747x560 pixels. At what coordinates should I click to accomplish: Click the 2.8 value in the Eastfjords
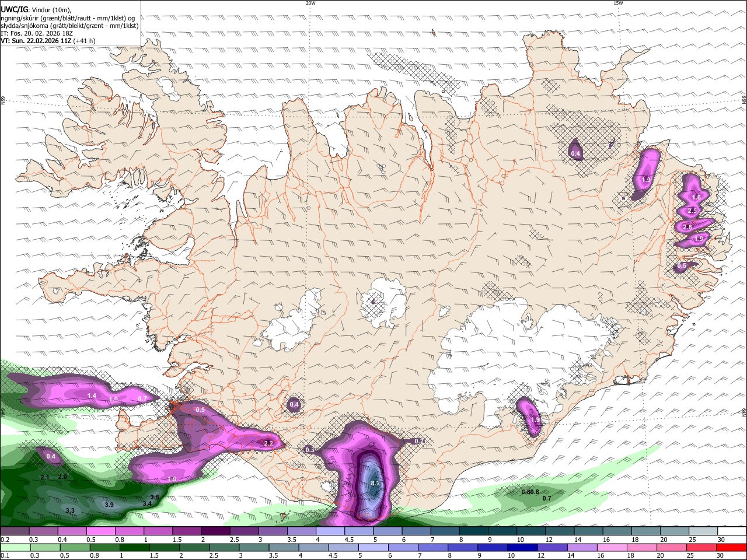pyautogui.click(x=687, y=227)
